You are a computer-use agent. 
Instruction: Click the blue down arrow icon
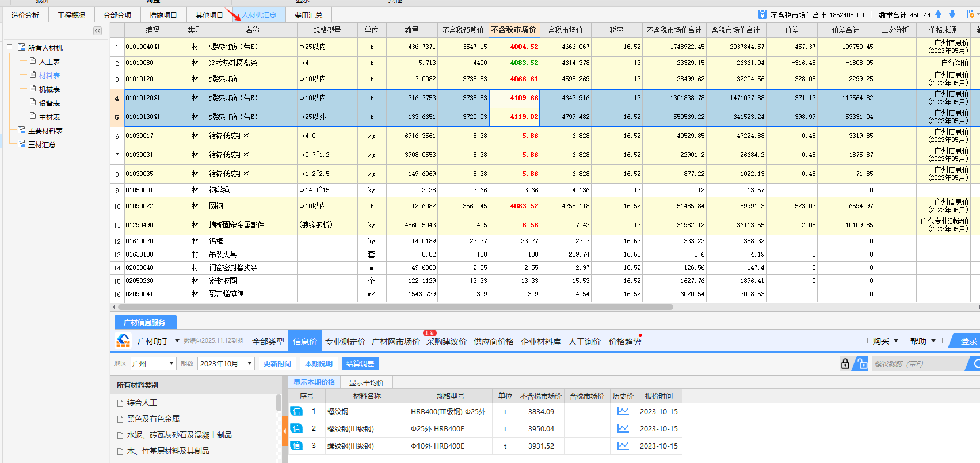952,14
